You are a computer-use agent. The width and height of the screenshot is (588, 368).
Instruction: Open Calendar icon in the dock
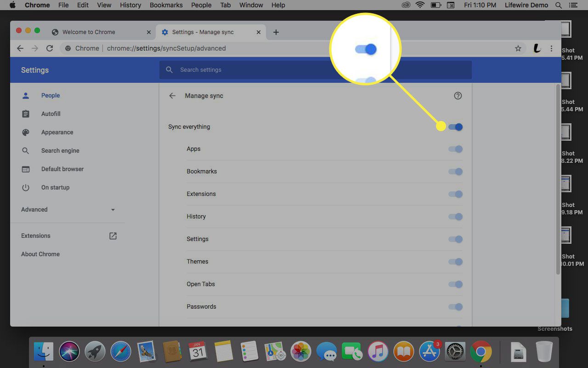(x=198, y=352)
